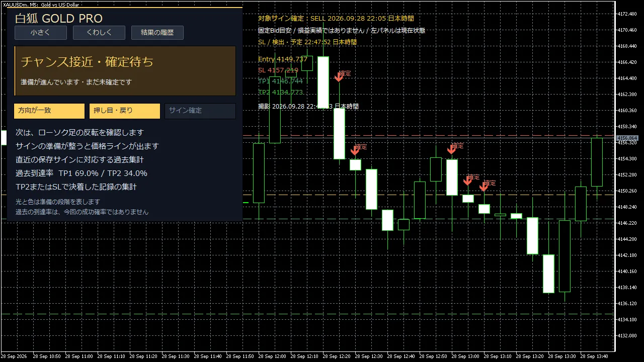
Task: Select the green TP1 4146.744 label
Action: pyautogui.click(x=281, y=81)
